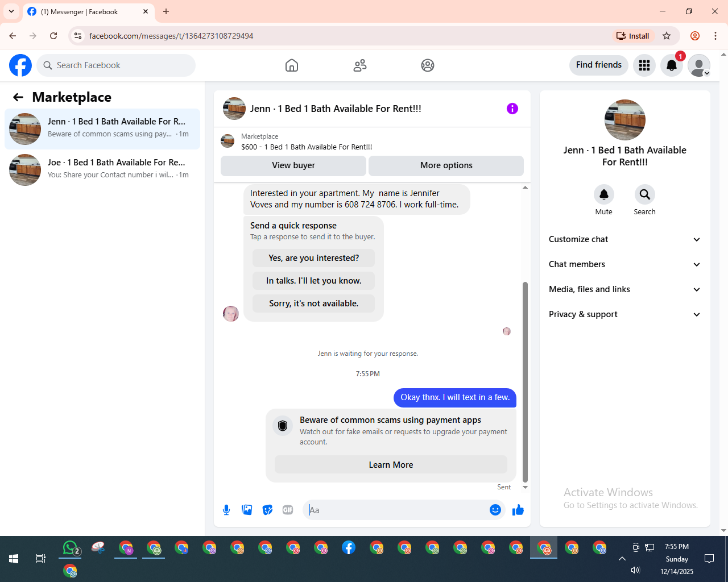Open conversation information purple icon
The height and width of the screenshot is (582, 728).
click(x=512, y=109)
